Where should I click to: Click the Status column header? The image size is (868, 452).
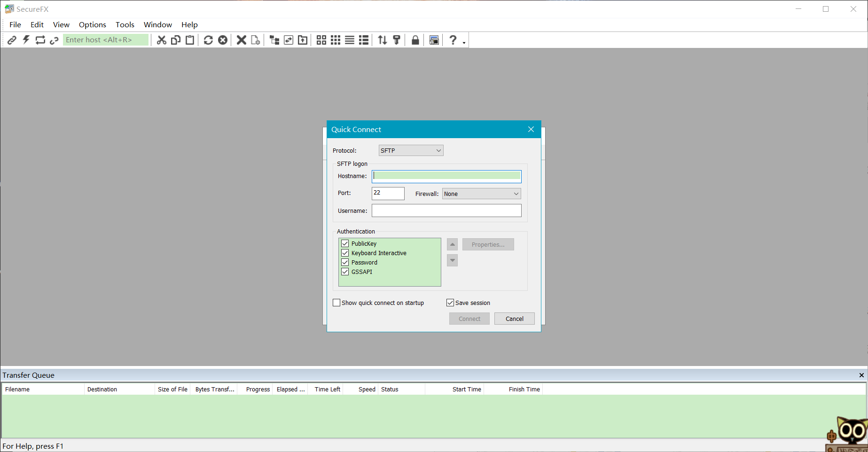coord(402,389)
